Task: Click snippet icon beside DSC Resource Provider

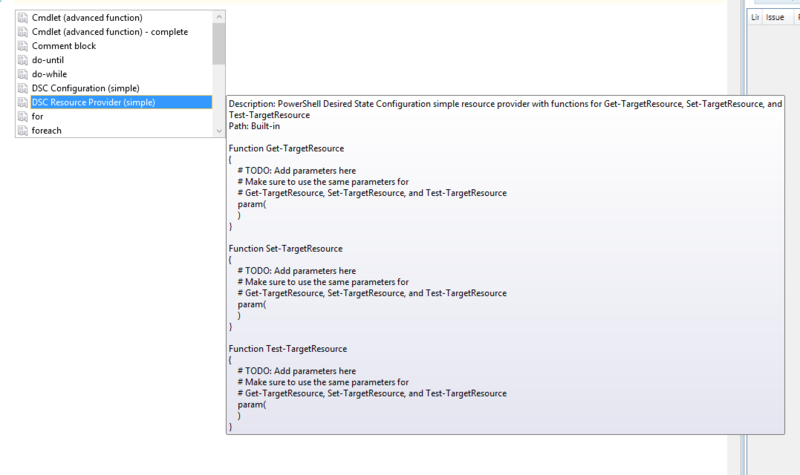Action: pos(22,102)
